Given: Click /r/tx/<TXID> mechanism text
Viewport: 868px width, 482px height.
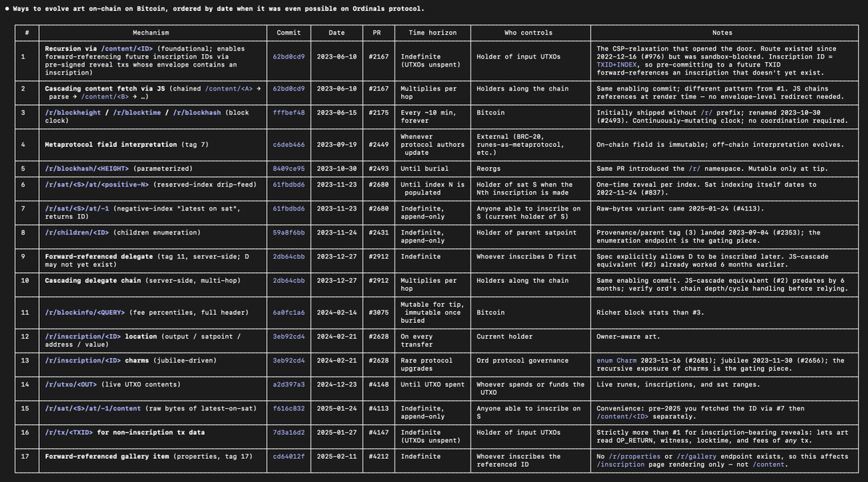Looking at the screenshot, I should point(69,433).
